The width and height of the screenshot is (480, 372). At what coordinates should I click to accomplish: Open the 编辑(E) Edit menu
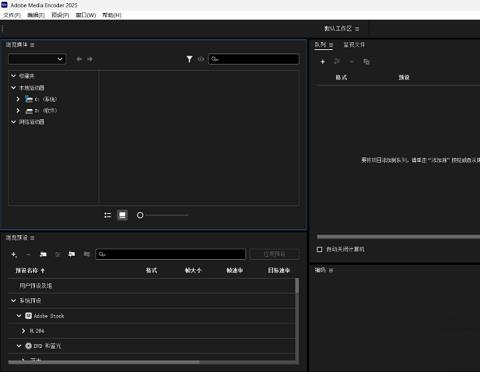(36, 15)
